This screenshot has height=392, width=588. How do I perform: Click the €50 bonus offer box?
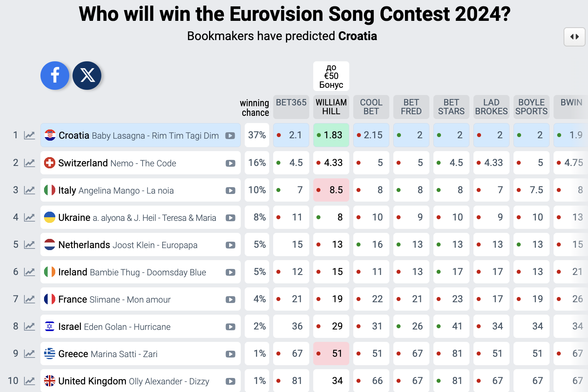tap(331, 76)
